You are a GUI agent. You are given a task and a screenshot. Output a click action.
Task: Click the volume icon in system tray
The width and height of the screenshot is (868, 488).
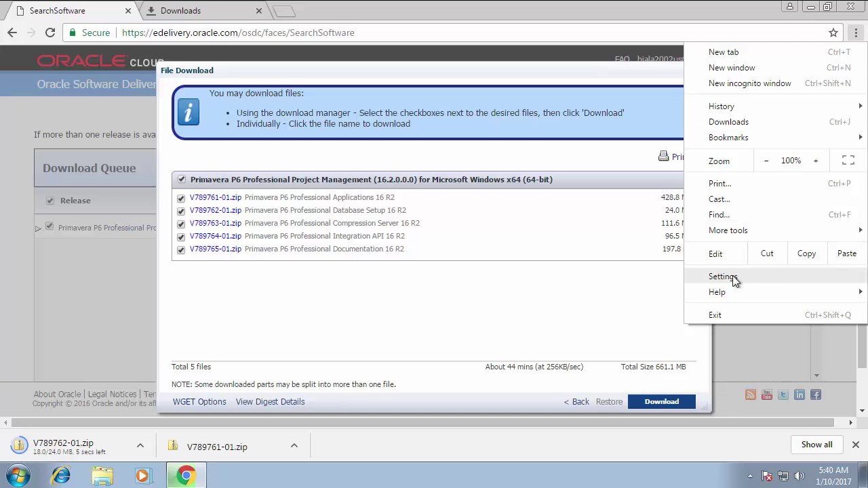point(800,476)
